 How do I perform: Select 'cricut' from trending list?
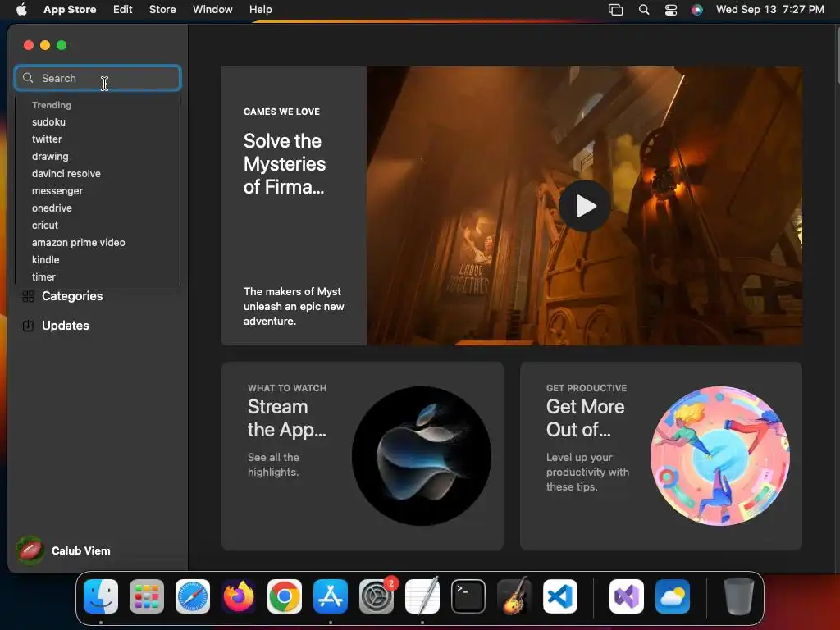point(44,225)
